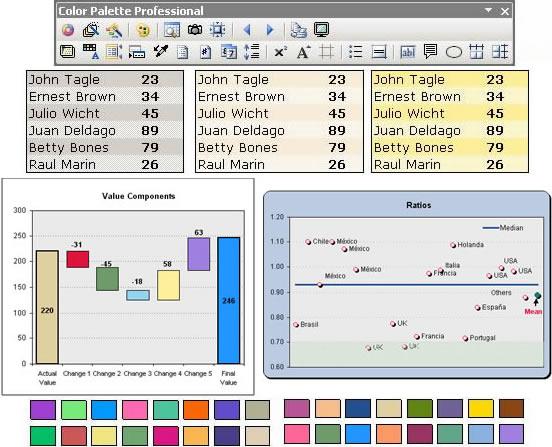Click the oval shape icon
The image size is (552, 447).
[x=453, y=52]
